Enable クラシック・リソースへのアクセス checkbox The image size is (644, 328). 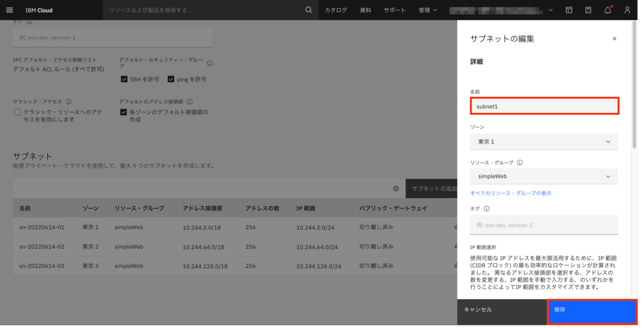click(x=17, y=112)
